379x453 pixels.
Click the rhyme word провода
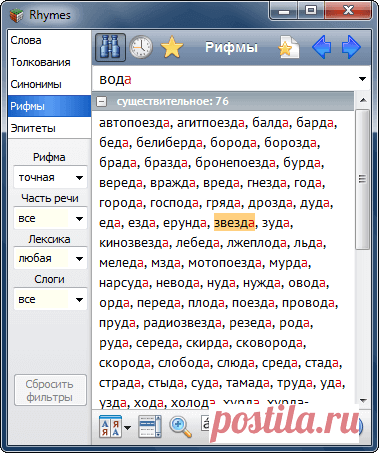coord(308,303)
